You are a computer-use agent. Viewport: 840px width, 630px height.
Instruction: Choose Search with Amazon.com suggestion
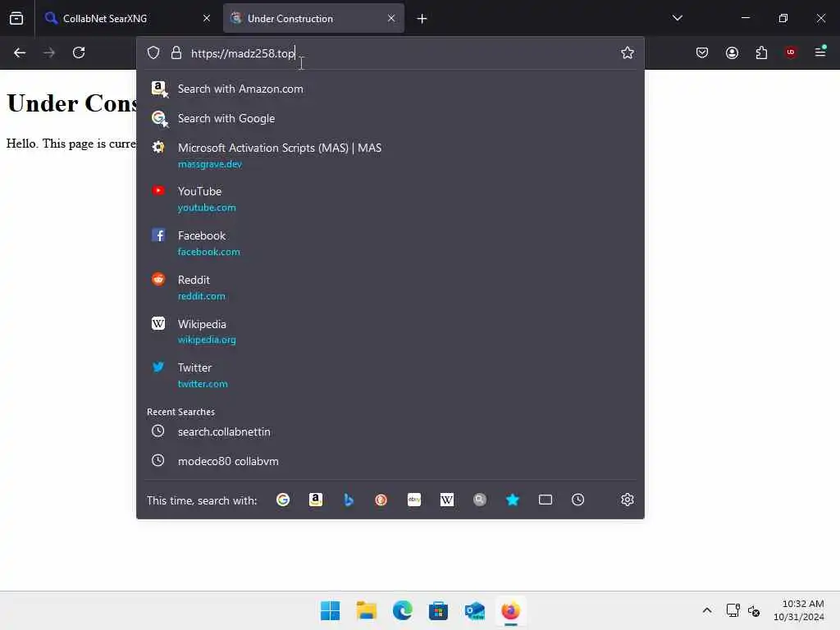tap(390, 89)
